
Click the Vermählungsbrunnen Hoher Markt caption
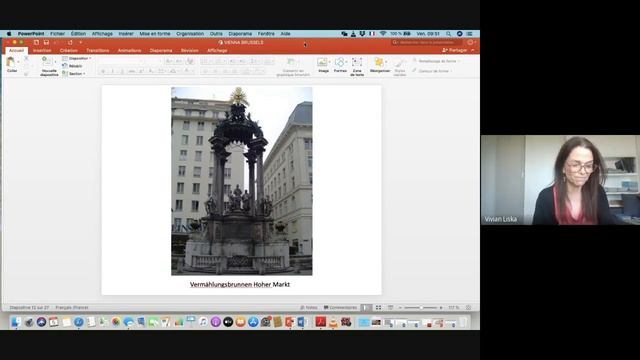pyautogui.click(x=240, y=284)
